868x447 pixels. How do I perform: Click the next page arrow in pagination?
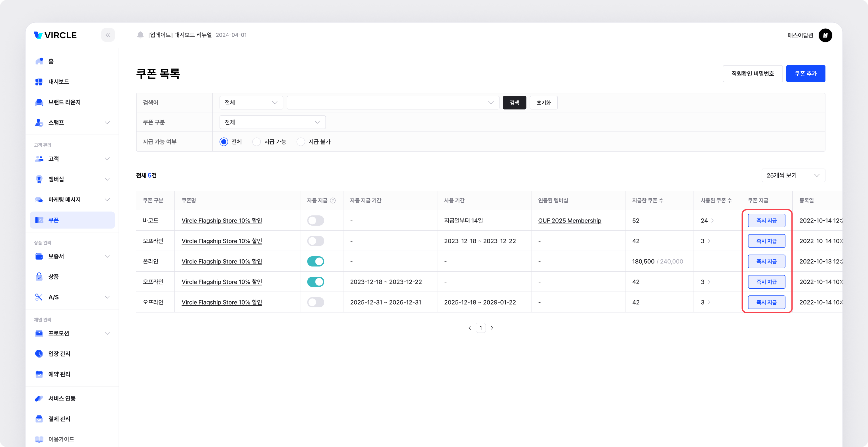[x=492, y=328]
